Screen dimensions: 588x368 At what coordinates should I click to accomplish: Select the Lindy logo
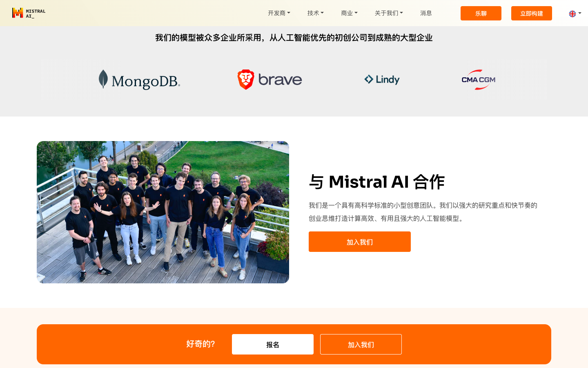(382, 79)
